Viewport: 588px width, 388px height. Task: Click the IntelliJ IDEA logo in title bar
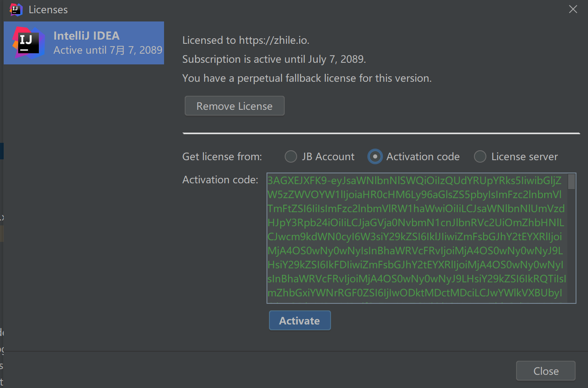16,9
